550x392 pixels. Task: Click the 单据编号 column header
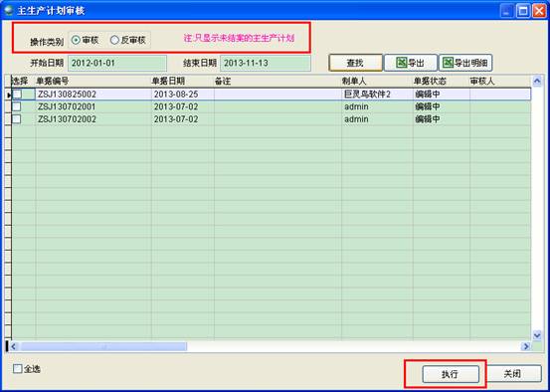tap(93, 81)
